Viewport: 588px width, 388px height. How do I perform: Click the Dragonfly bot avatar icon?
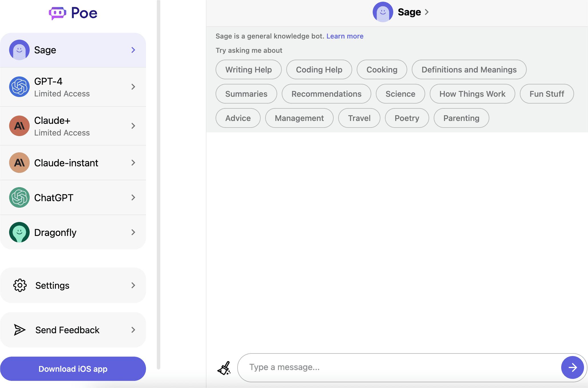pyautogui.click(x=19, y=232)
